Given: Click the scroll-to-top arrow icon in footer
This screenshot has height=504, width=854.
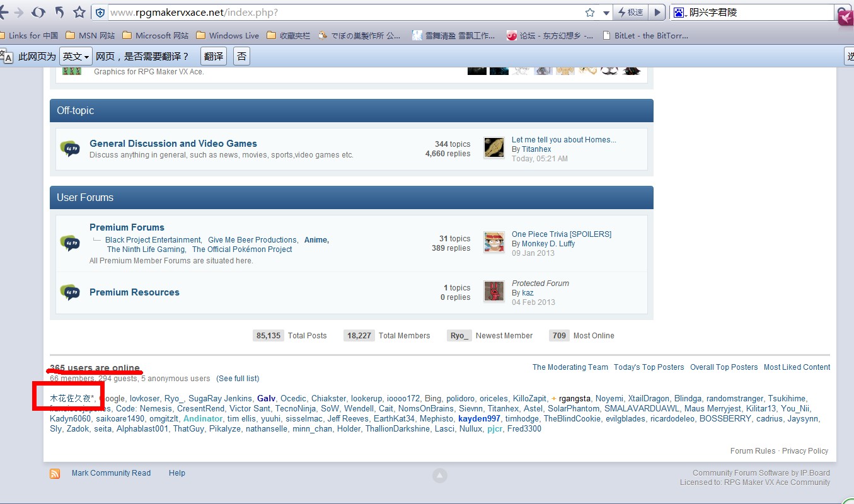Looking at the screenshot, I should 440,476.
